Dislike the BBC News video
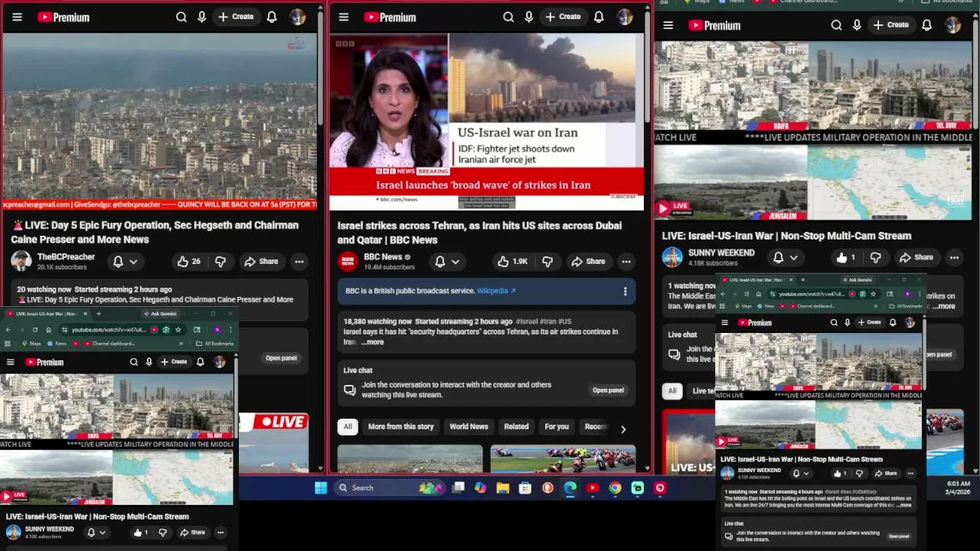Image resolution: width=980 pixels, height=551 pixels. [x=547, y=262]
